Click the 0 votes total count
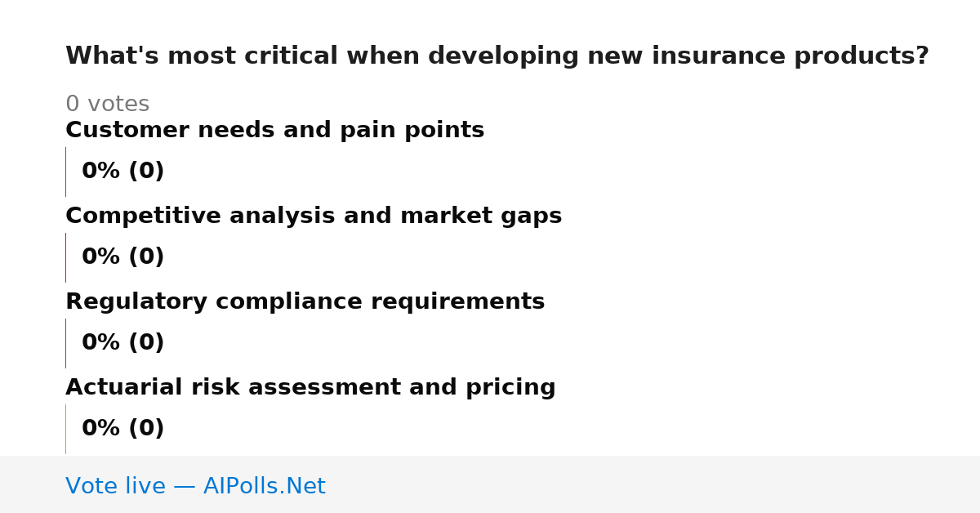 click(107, 105)
